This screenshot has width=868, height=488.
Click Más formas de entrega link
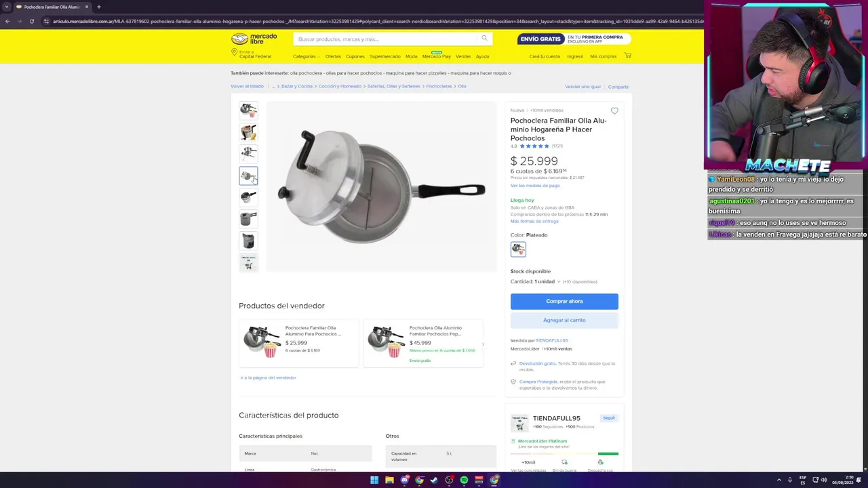[x=534, y=221]
